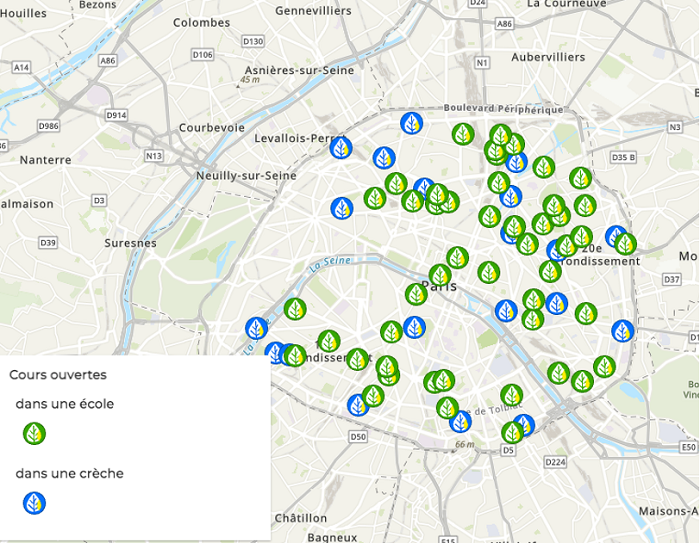Click the blue crèche marker on the far eastern edge near D1
The image size is (700, 543).
tap(623, 331)
